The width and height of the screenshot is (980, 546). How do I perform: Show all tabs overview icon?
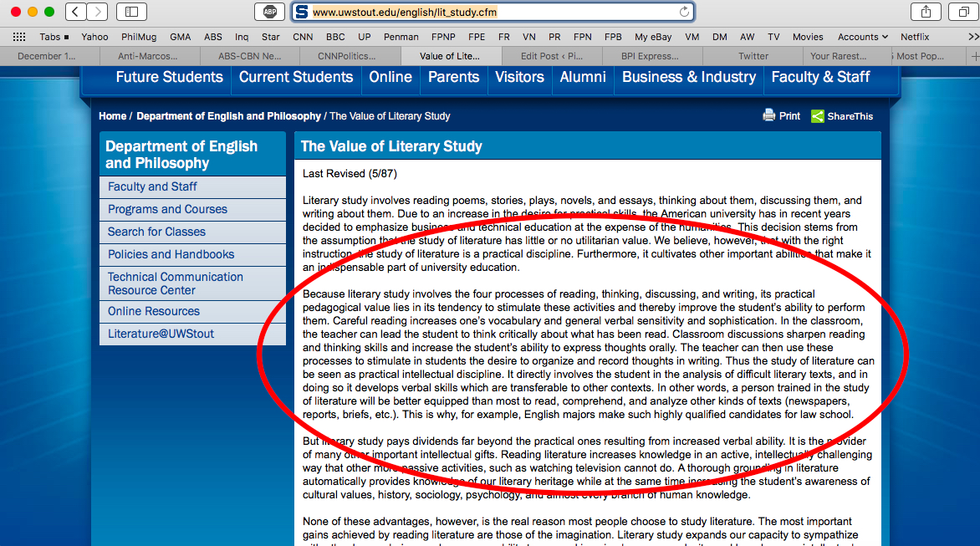coord(963,12)
